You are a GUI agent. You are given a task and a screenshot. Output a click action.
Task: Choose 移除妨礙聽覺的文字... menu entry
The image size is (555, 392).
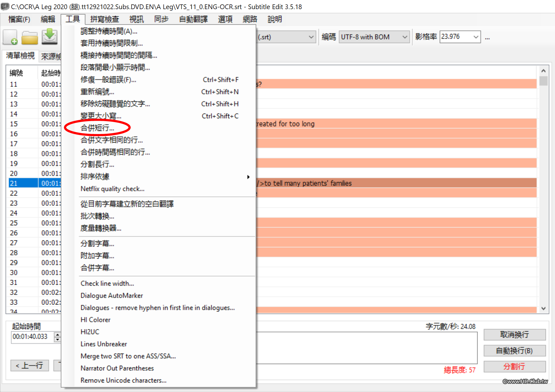pyautogui.click(x=159, y=104)
